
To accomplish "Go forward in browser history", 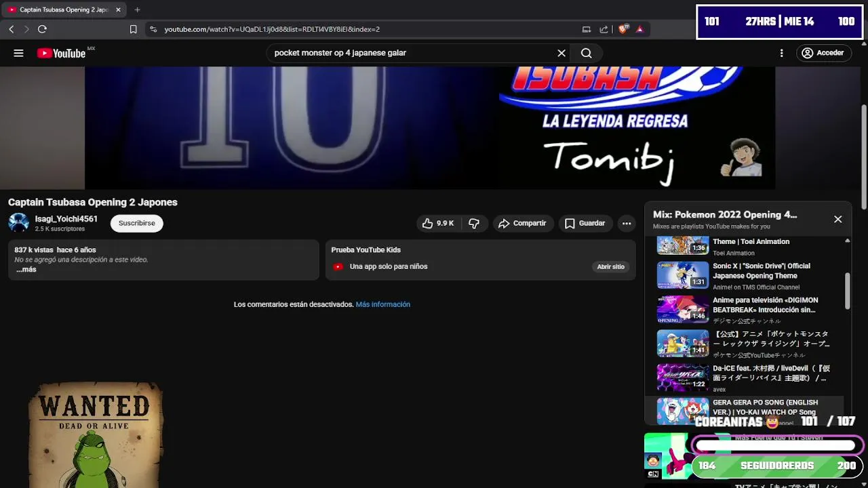I will coord(26,29).
